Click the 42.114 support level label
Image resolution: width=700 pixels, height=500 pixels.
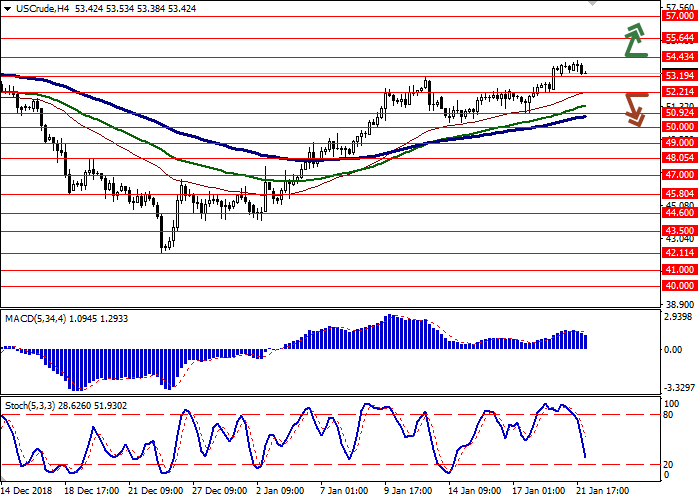coord(679,253)
